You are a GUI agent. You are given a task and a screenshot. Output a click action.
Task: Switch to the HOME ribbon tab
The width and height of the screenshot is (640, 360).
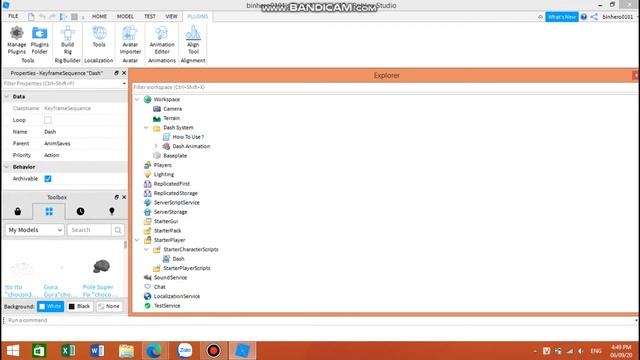click(x=99, y=16)
